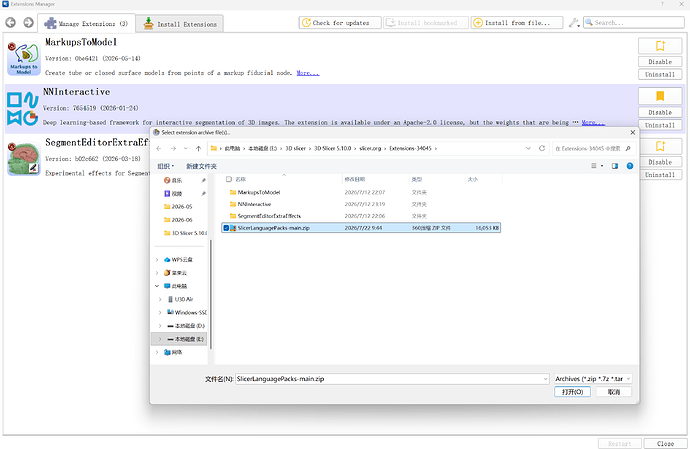Click the search magnifier in file dialog
This screenshot has width=690, height=449.
click(628, 148)
